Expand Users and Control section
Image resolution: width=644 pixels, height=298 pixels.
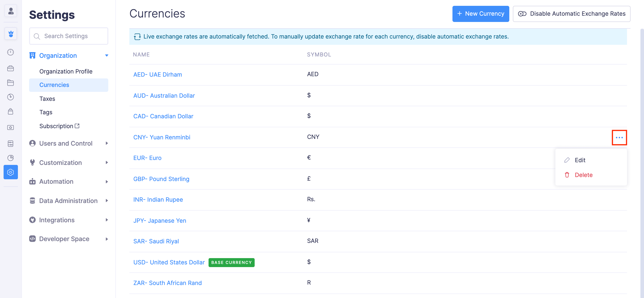coord(107,143)
